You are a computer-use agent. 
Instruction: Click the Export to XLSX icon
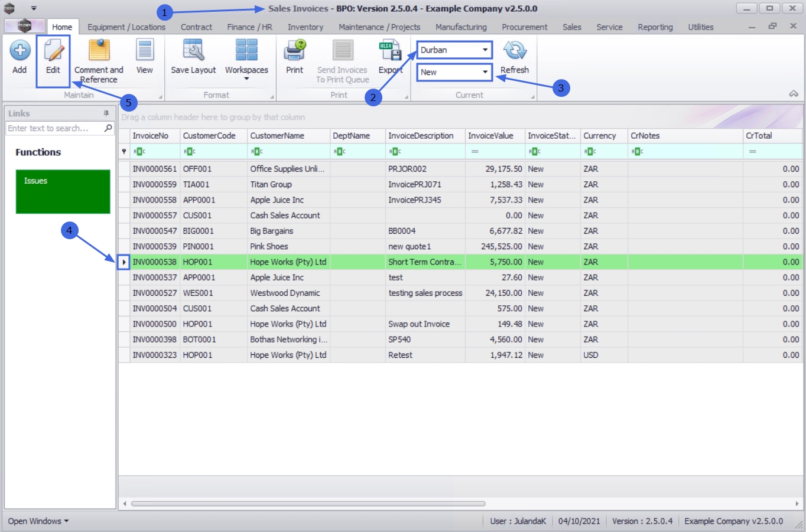click(390, 51)
